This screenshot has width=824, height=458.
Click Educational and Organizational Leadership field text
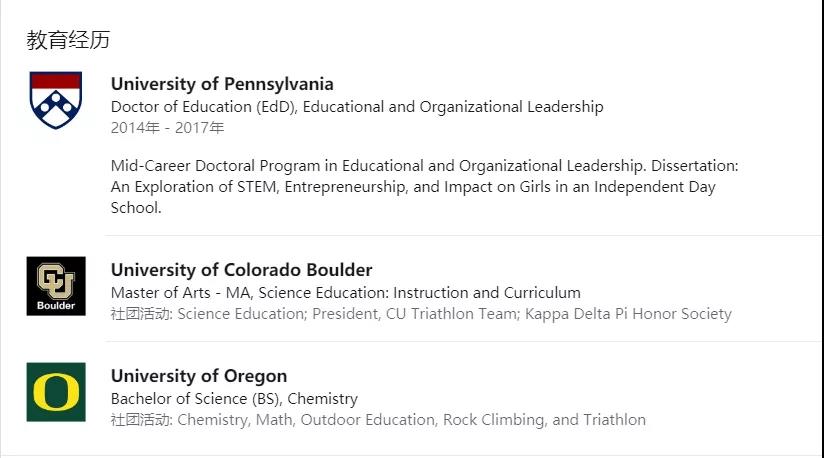[453, 107]
